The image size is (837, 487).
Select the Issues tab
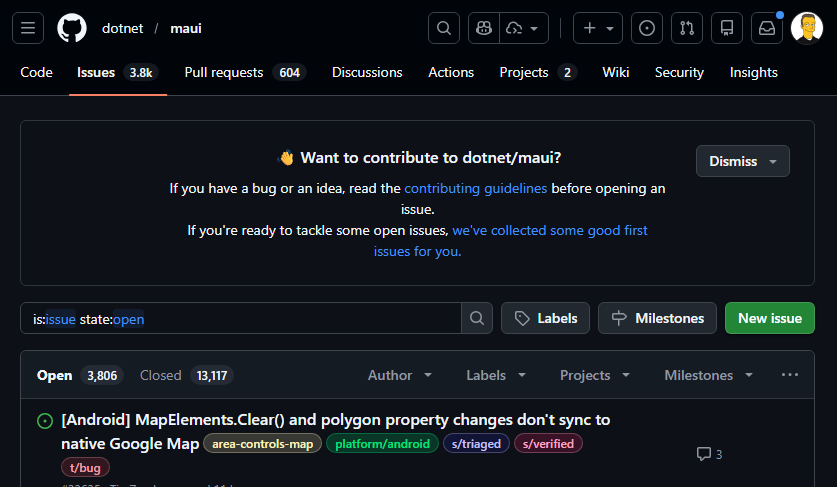(117, 72)
